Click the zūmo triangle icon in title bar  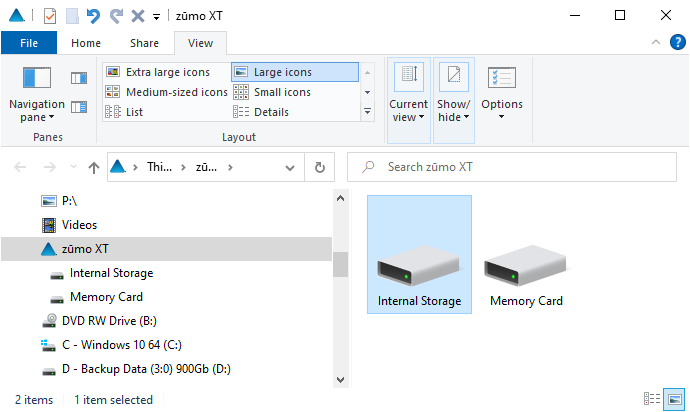tap(17, 15)
